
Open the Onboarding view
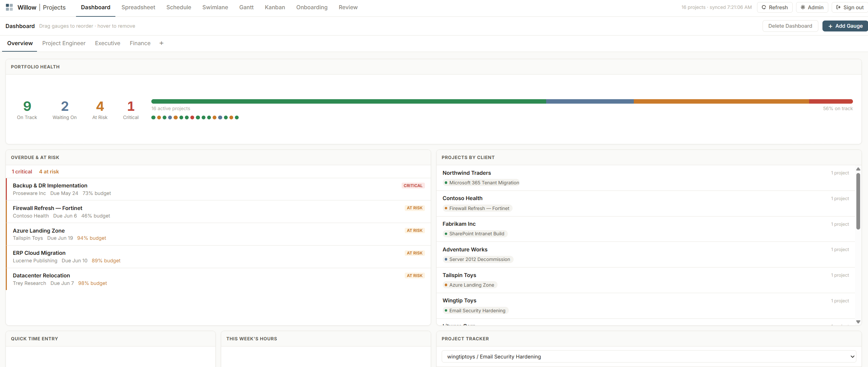click(x=312, y=7)
